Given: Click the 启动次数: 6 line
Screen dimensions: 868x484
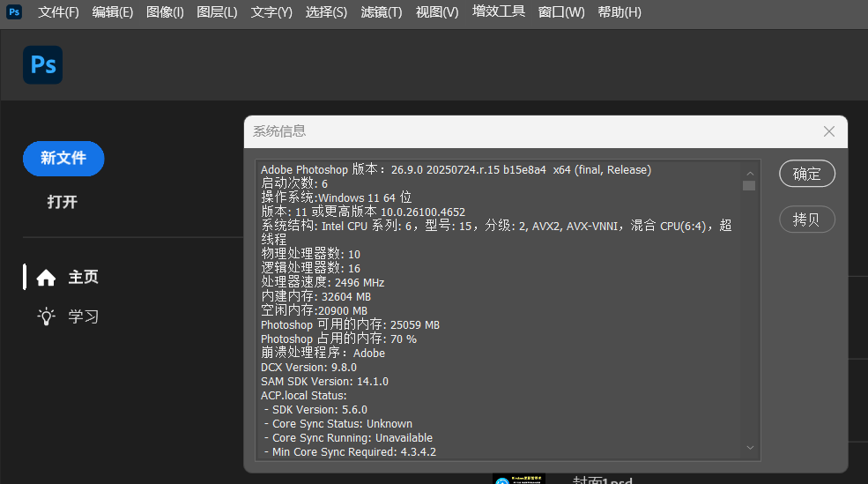Looking at the screenshot, I should (294, 183).
